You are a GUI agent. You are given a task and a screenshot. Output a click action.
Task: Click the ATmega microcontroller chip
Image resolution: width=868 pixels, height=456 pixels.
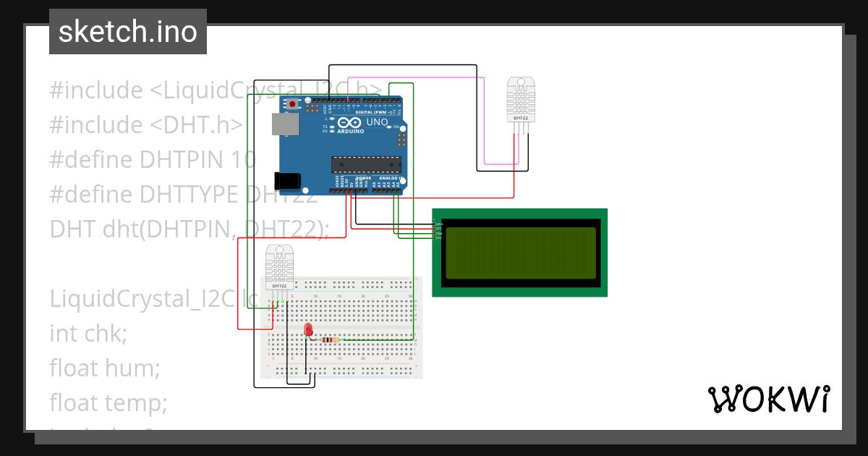coord(366,164)
